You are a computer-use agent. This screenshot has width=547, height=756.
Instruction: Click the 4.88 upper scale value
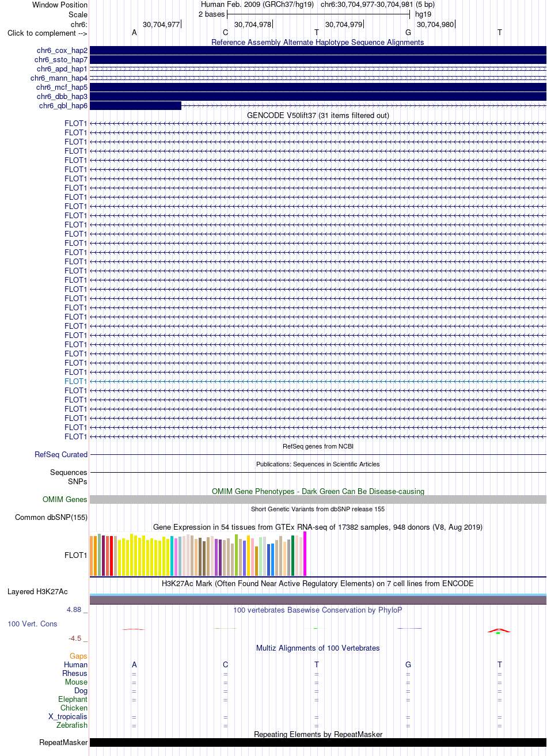[75, 610]
